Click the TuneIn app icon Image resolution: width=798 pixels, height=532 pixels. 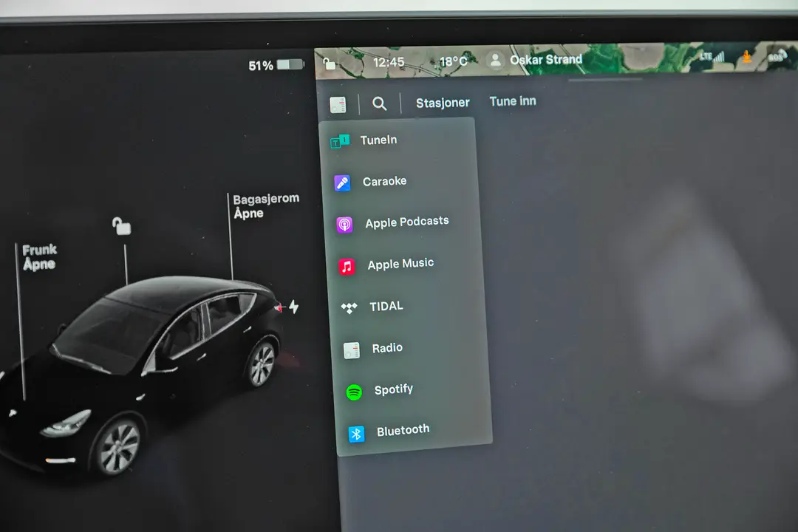[340, 141]
